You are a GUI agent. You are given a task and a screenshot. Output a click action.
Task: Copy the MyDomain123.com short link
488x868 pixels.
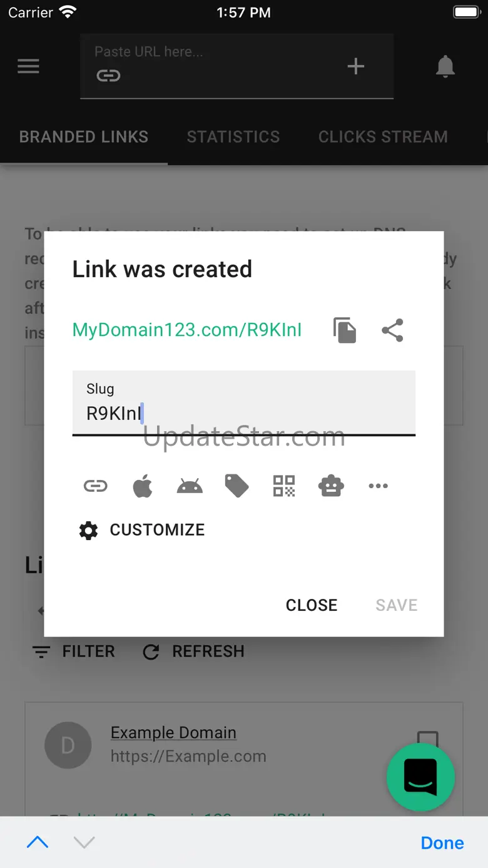(x=345, y=330)
